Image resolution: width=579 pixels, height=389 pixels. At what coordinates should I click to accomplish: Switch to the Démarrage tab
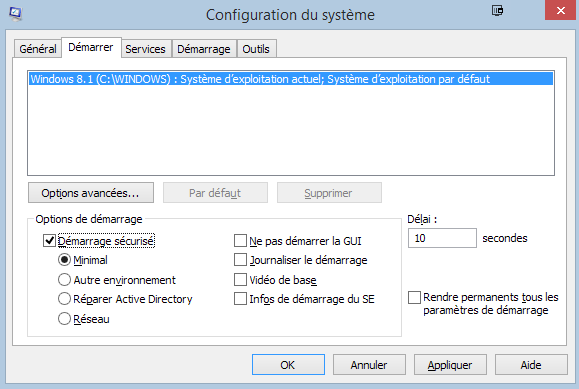coord(204,49)
